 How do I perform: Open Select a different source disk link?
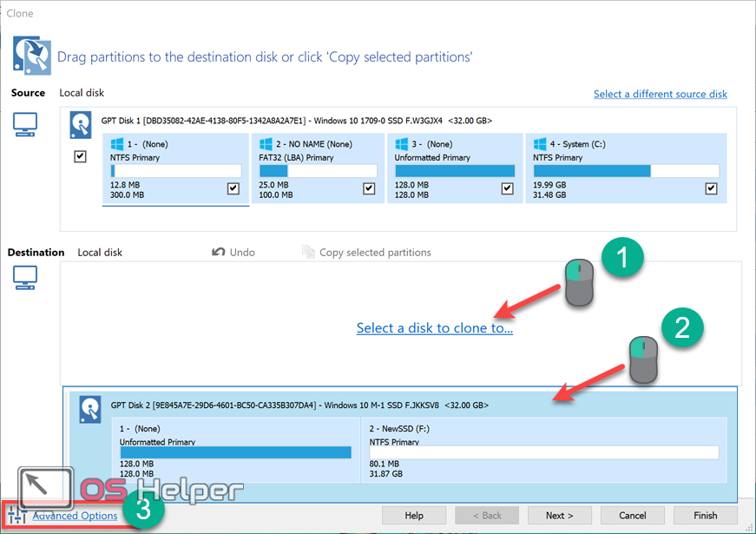coord(660,94)
